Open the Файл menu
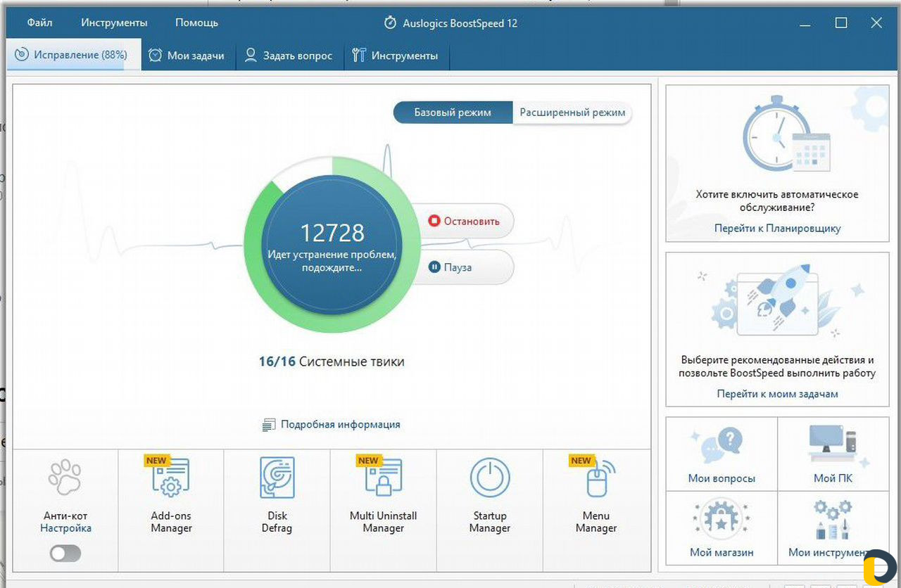The height and width of the screenshot is (588, 901). 39,23
